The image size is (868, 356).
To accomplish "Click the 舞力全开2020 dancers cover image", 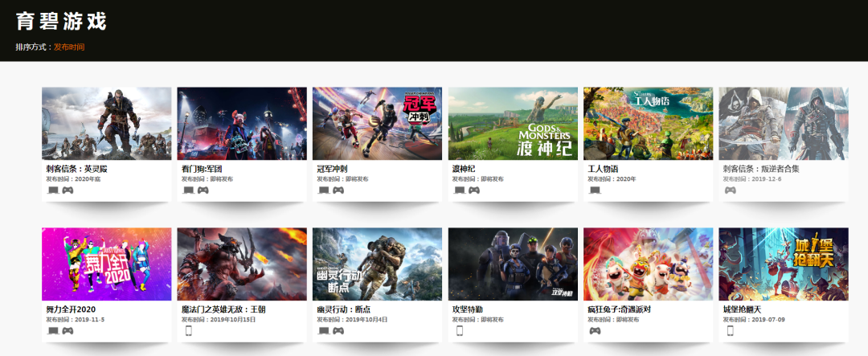I will coord(107,264).
